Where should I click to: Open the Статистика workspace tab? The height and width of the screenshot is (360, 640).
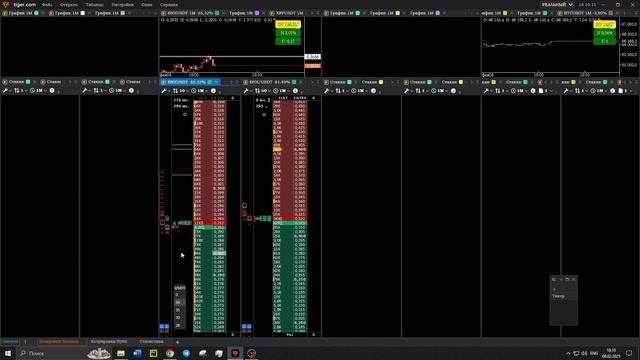[151, 342]
